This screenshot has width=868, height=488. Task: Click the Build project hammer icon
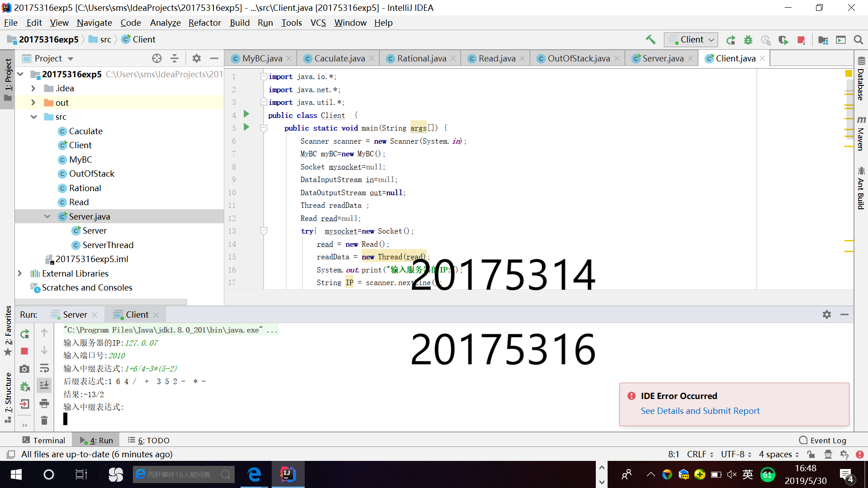[x=651, y=40]
